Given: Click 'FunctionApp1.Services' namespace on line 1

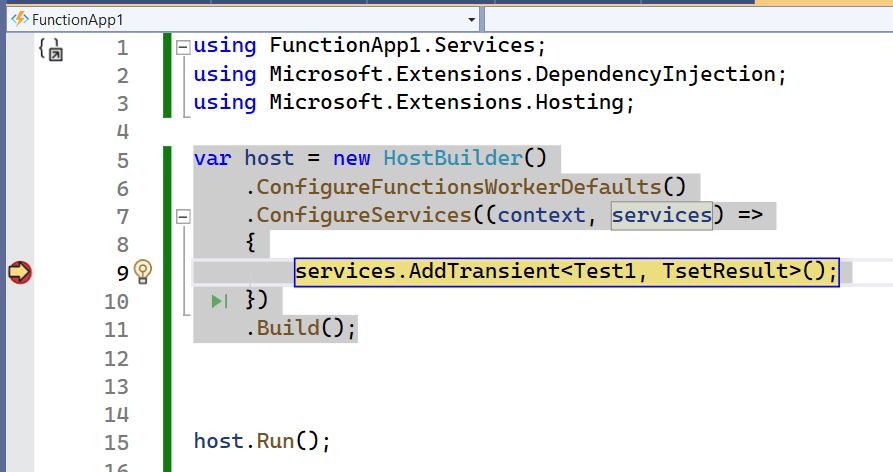Looking at the screenshot, I should click(402, 46).
